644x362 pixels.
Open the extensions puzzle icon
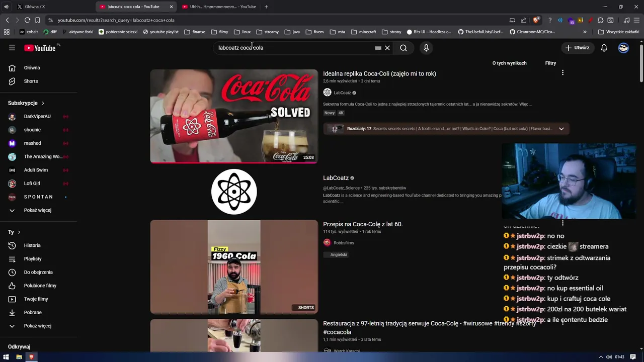600,20
